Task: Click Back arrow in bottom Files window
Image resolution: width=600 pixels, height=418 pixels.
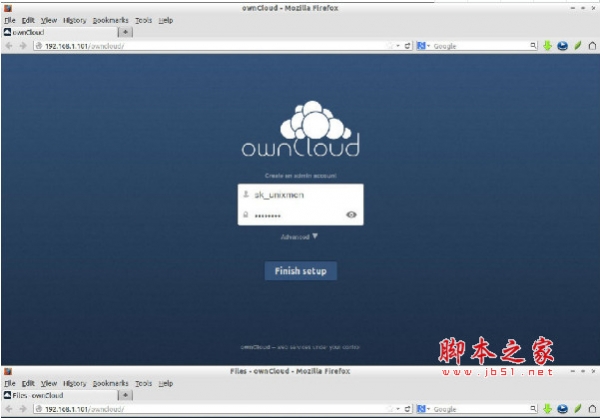Action: [9, 409]
